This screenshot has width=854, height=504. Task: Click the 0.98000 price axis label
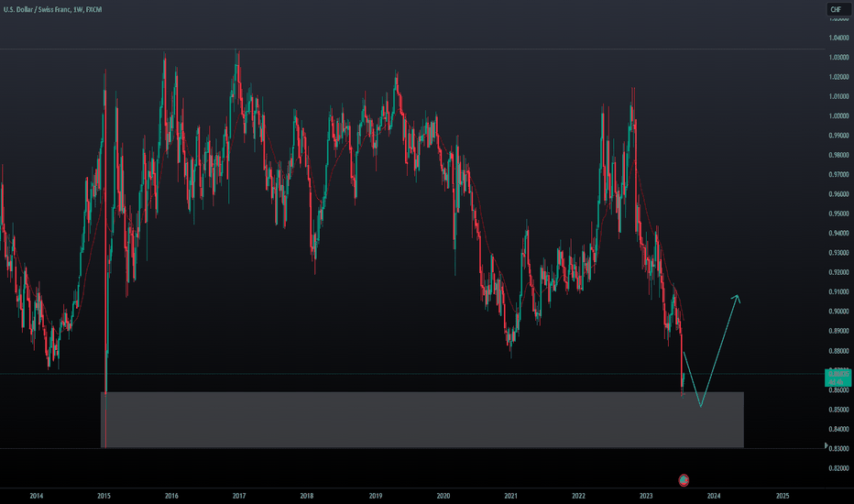[x=838, y=155]
